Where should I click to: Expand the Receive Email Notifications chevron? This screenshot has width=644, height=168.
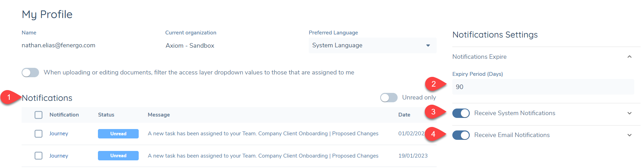click(629, 135)
